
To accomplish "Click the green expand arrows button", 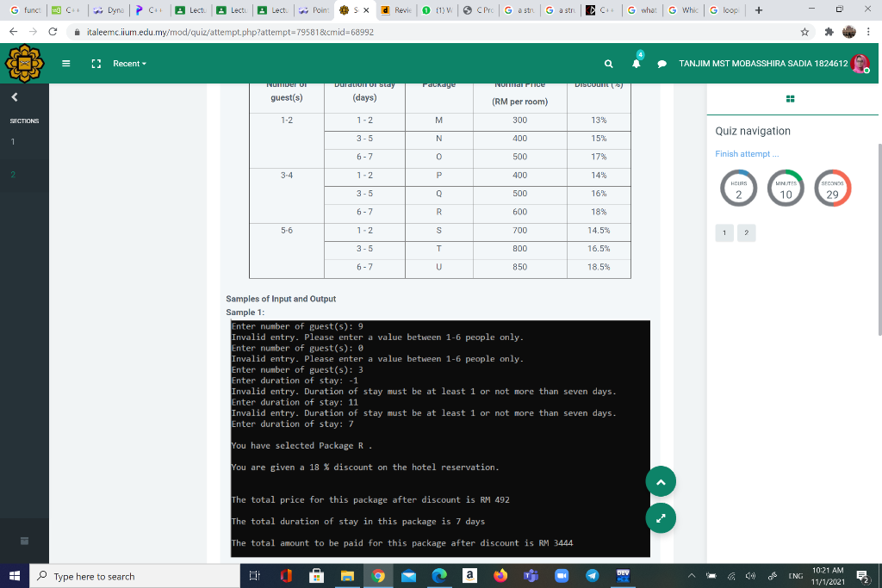I will click(x=661, y=518).
